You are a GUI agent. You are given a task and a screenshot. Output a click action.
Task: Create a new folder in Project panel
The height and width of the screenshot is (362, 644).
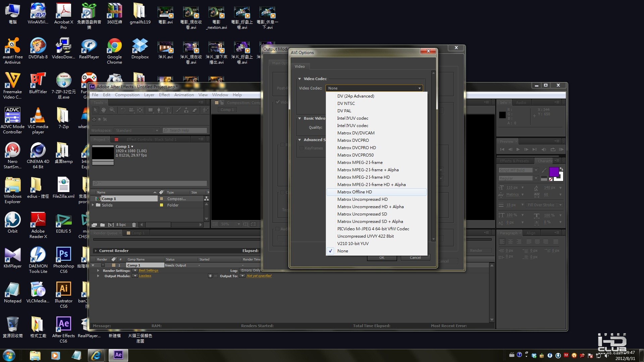click(102, 225)
